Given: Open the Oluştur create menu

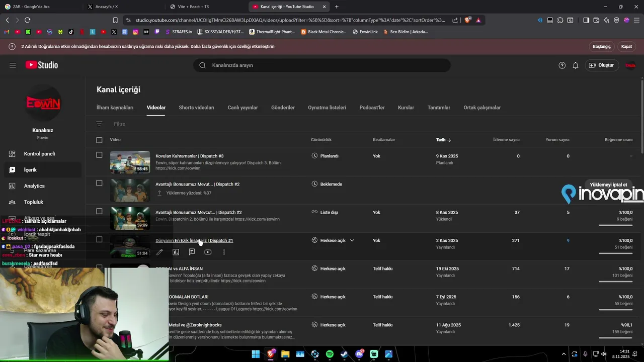Looking at the screenshot, I should [601, 65].
